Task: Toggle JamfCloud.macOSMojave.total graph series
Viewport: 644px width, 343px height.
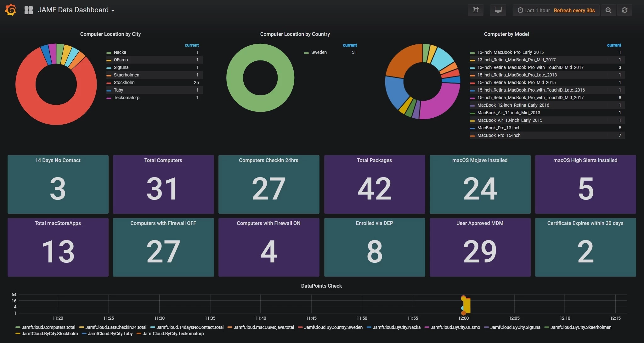Action: pos(263,327)
